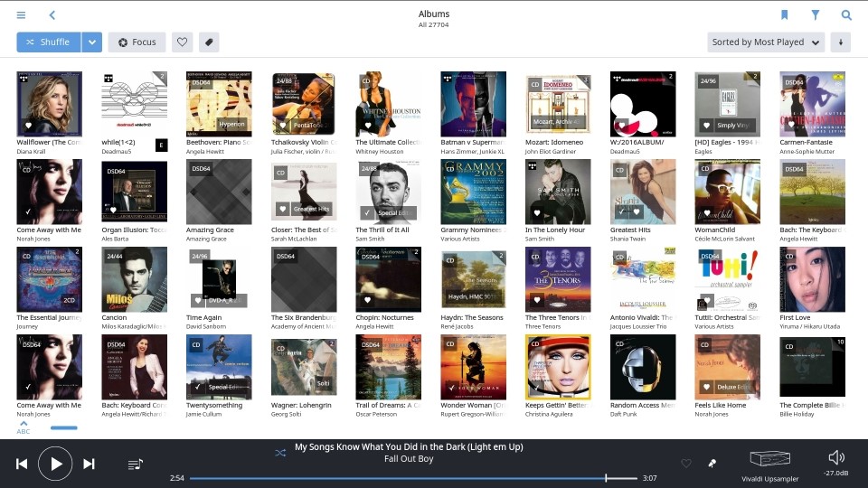868x488 pixels.
Task: Open the volume speaker control
Action: [x=835, y=457]
